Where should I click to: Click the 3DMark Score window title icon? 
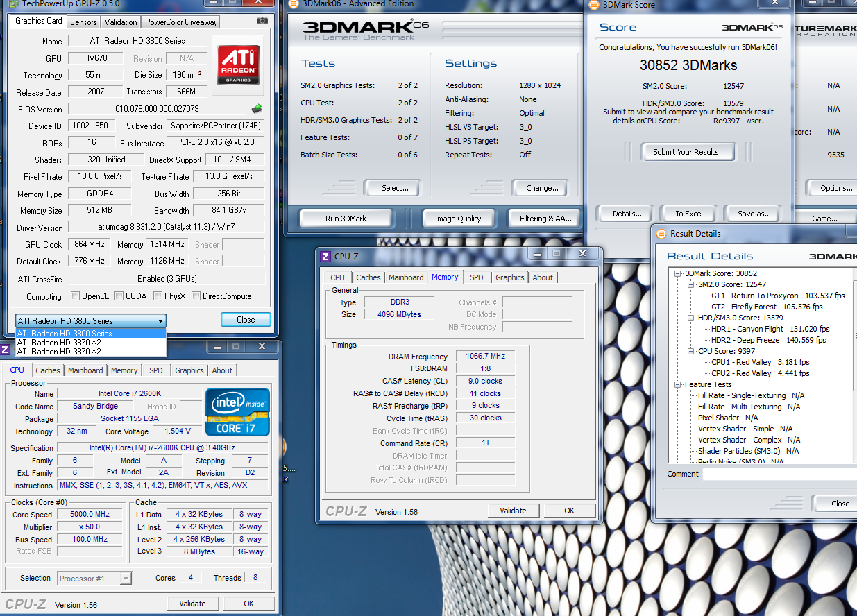[x=593, y=5]
